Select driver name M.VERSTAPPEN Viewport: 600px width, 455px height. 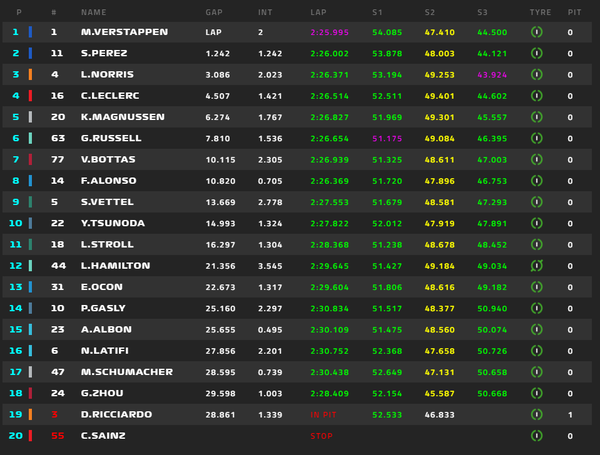(124, 32)
